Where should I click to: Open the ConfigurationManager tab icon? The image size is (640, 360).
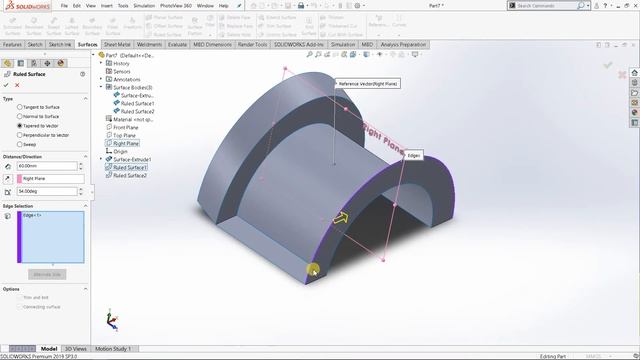pos(34,63)
